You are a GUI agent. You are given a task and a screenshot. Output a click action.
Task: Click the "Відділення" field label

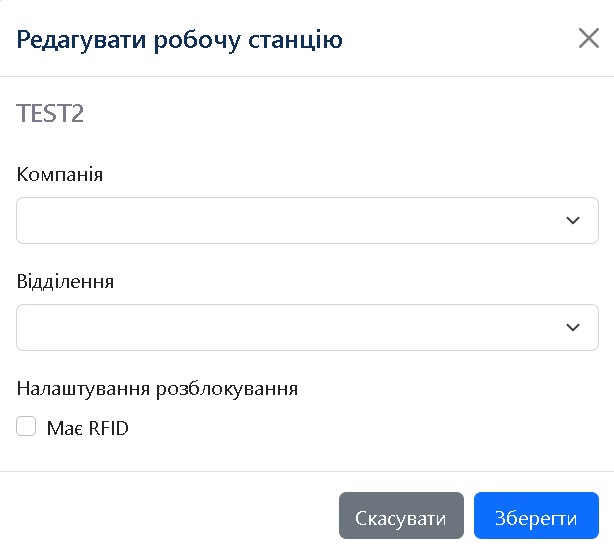(66, 281)
